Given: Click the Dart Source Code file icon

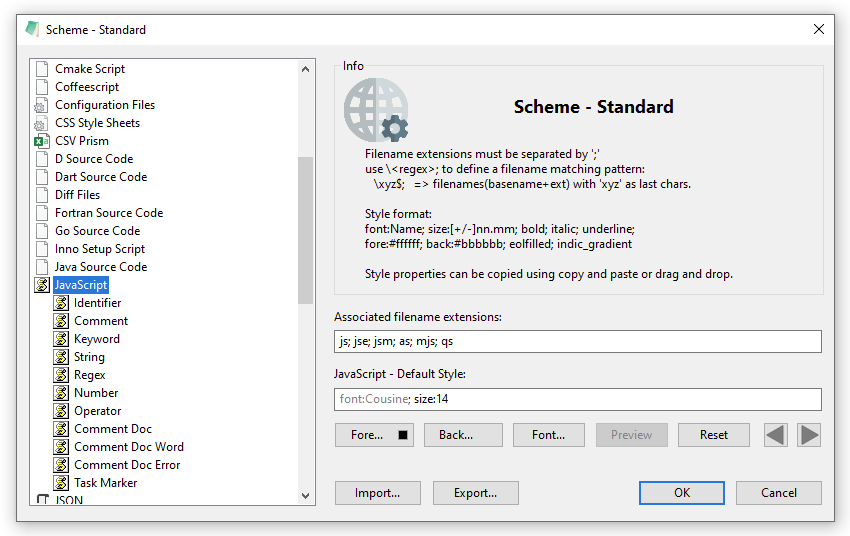Looking at the screenshot, I should coord(42,177).
